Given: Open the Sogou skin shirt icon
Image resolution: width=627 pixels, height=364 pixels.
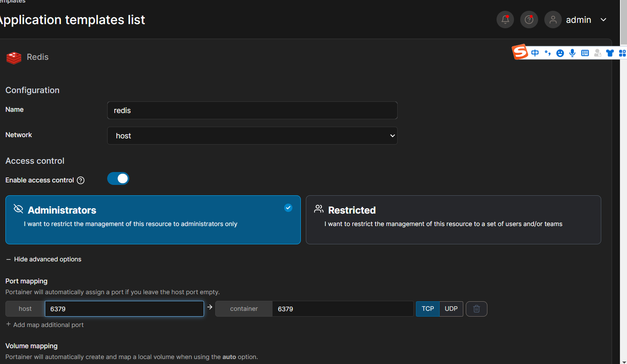Looking at the screenshot, I should pos(610,53).
